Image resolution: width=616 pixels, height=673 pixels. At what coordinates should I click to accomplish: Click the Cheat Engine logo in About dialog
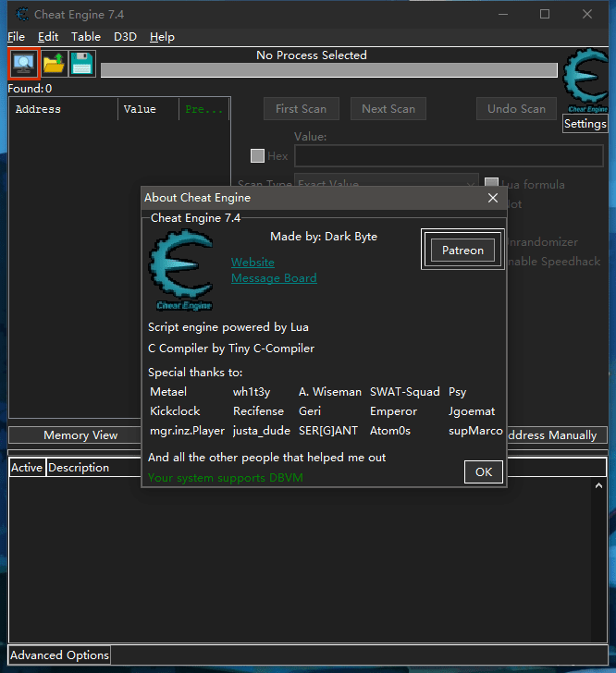[x=181, y=270]
